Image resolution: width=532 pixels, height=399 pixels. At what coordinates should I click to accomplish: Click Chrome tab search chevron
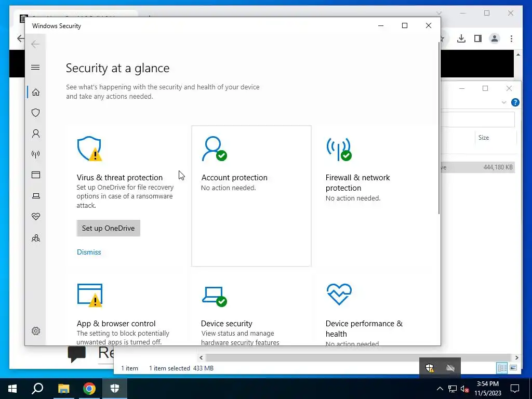(439, 13)
